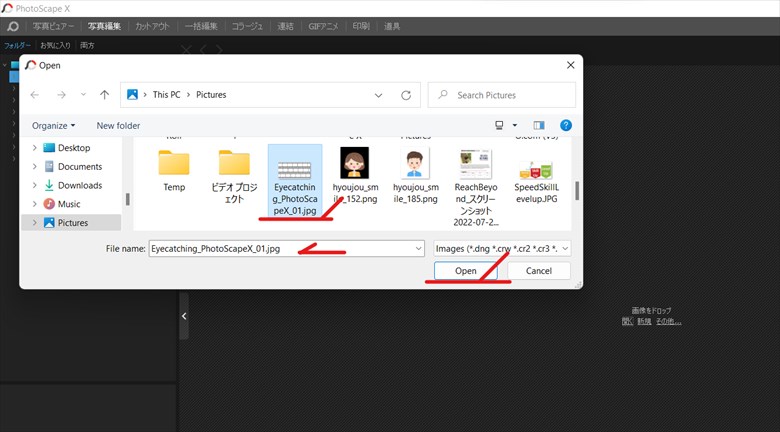Open the 連結 tab
The image size is (780, 432).
[x=285, y=26]
